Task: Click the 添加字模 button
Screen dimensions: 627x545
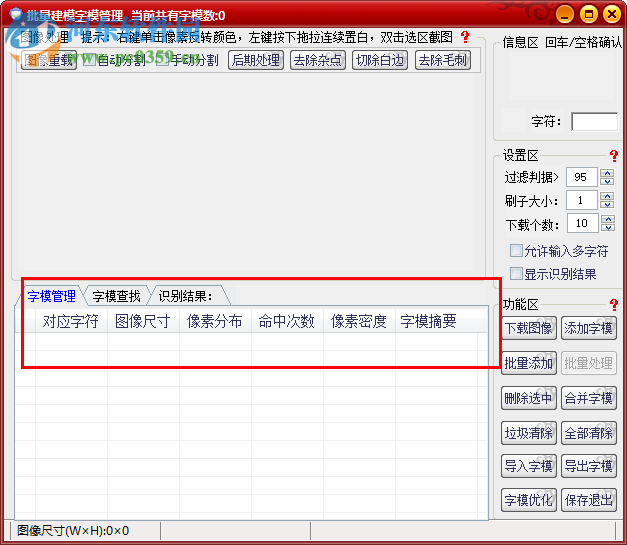Action: click(589, 328)
